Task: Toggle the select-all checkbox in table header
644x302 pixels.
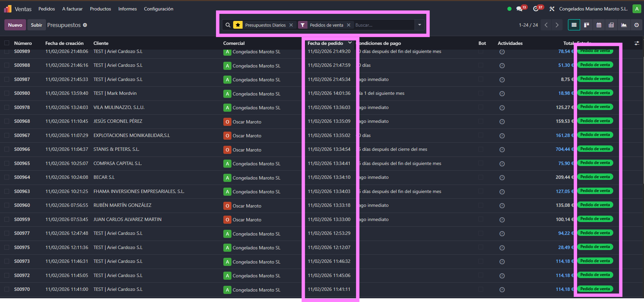Action: tap(7, 43)
